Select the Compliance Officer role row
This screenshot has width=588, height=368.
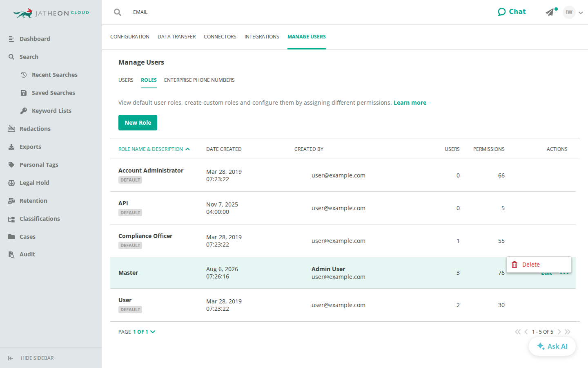pos(343,241)
